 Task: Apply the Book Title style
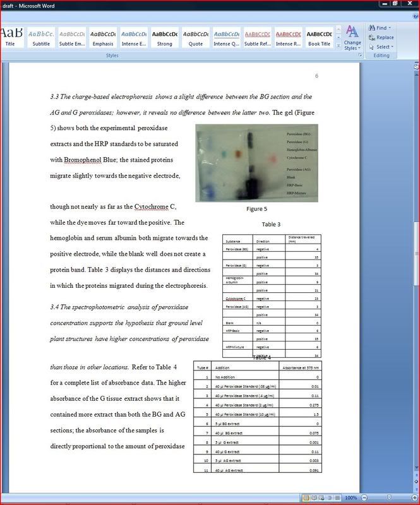pos(319,37)
